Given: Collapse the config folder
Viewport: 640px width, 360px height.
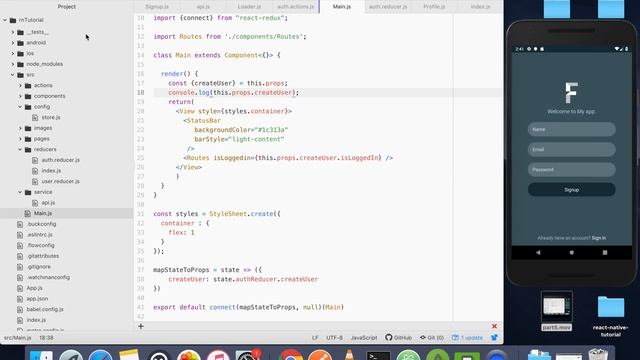Looking at the screenshot, I should click(20, 107).
